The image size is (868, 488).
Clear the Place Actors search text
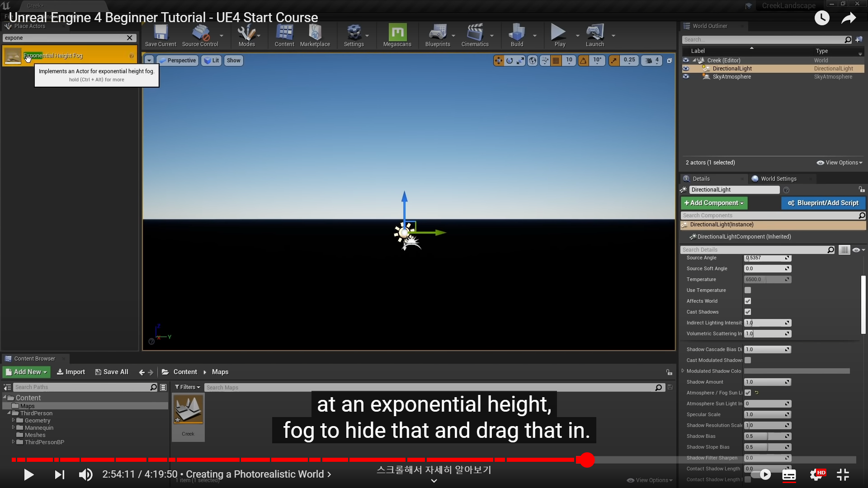coord(130,38)
